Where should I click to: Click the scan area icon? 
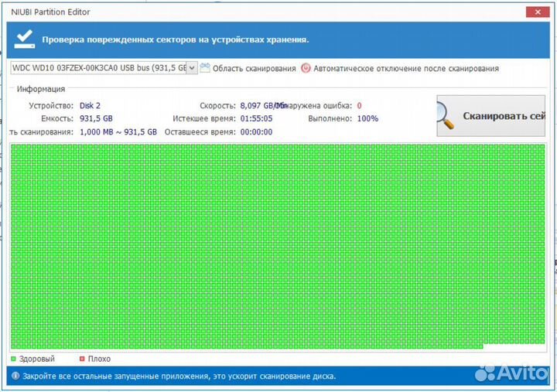click(x=205, y=67)
